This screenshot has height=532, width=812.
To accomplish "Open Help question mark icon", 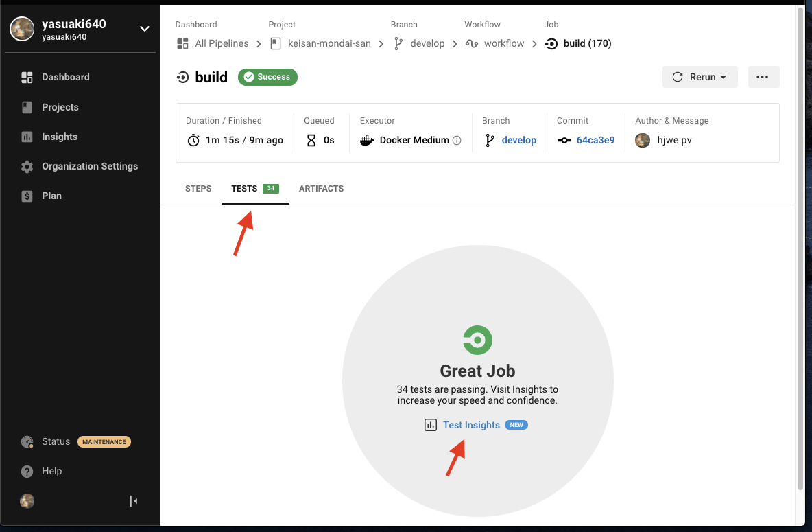I will point(27,472).
